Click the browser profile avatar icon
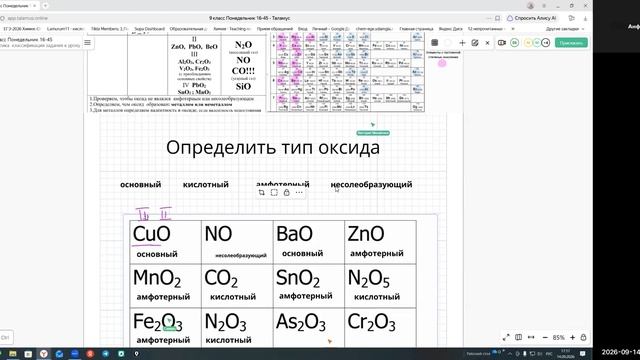 (530, 6)
